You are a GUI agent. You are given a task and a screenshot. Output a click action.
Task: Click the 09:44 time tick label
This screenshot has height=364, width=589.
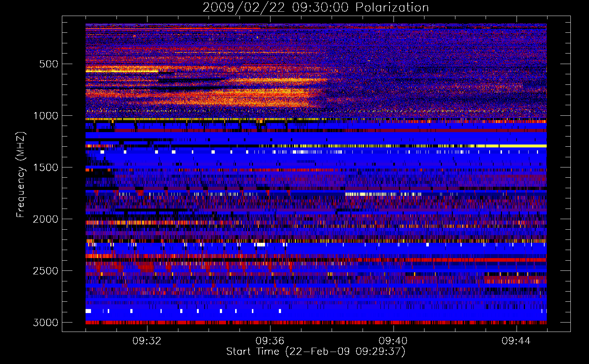(516, 341)
